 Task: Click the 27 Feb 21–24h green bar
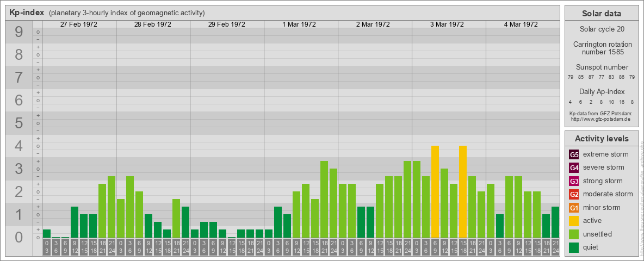112,207
